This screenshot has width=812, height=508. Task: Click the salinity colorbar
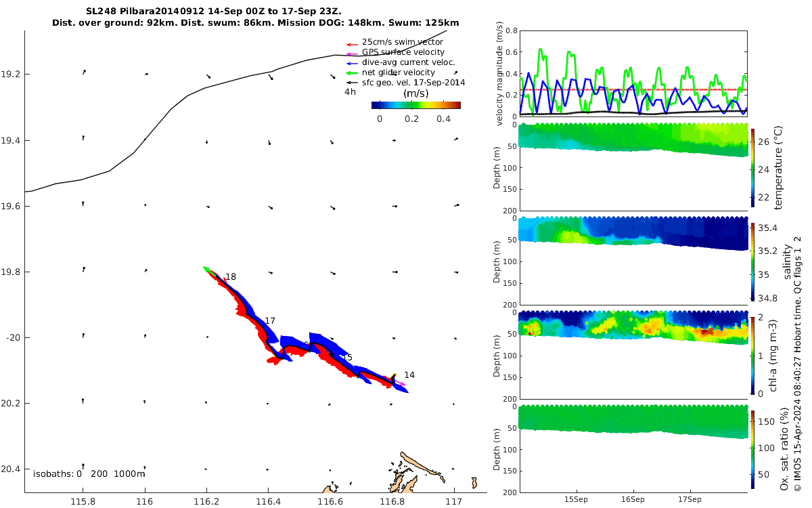click(x=753, y=261)
